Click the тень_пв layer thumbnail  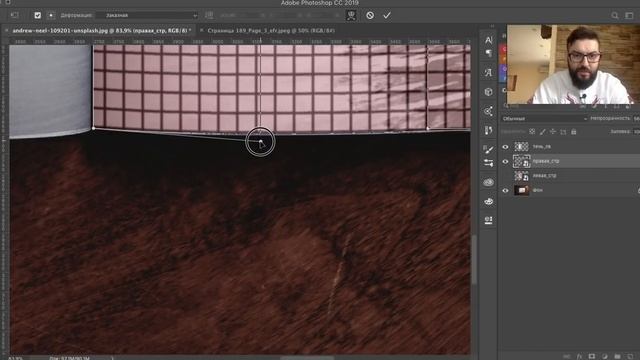(x=521, y=147)
